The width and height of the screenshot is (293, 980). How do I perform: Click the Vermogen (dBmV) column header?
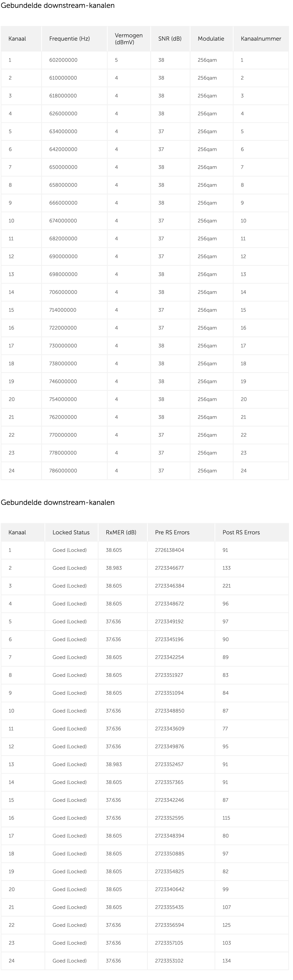(x=128, y=39)
